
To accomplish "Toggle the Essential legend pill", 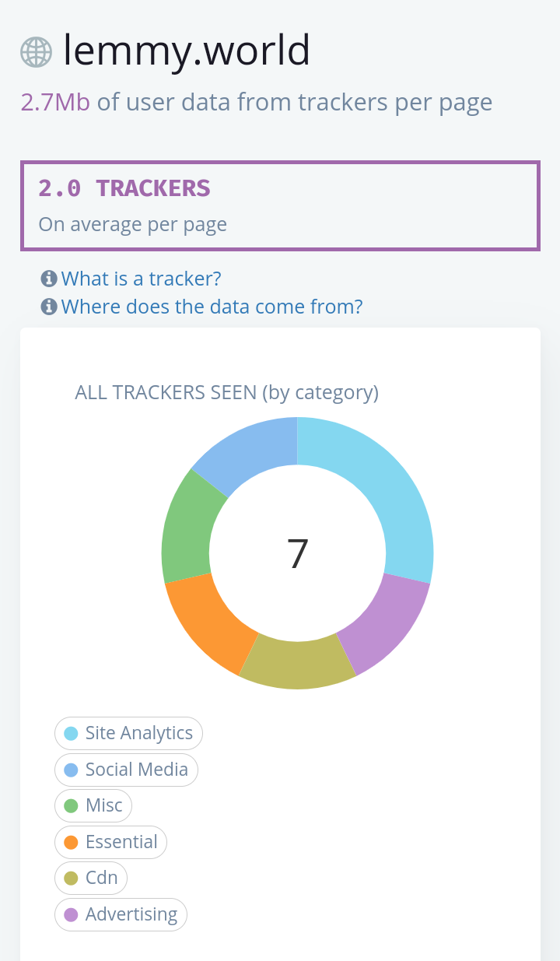I will click(111, 842).
